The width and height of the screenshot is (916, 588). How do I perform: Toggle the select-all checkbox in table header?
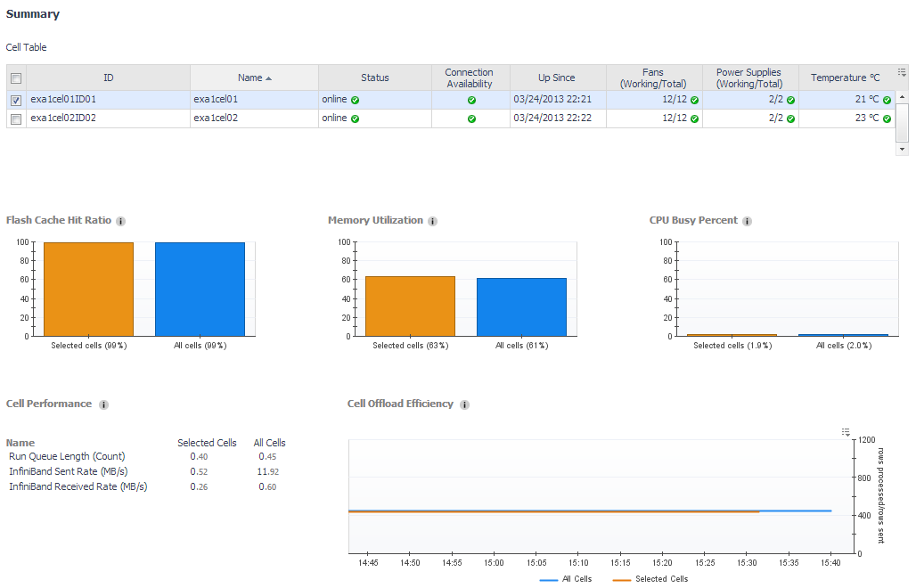tap(16, 78)
